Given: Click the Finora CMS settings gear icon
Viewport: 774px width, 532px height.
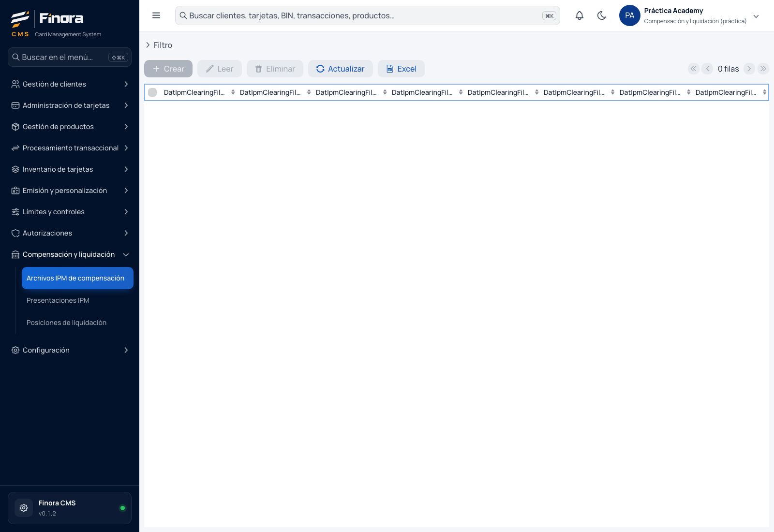Looking at the screenshot, I should (24, 508).
